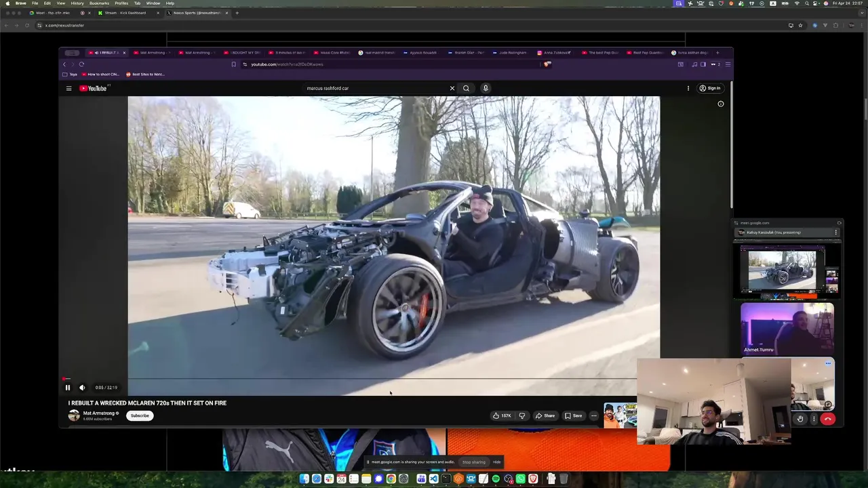Open presenter tile three-dot options
868x488 pixels.
pos(836,232)
